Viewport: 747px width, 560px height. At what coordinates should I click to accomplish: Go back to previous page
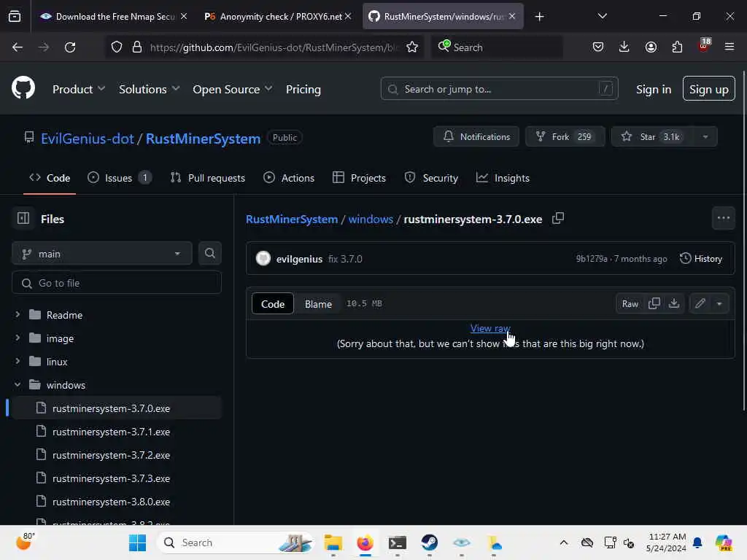click(18, 47)
